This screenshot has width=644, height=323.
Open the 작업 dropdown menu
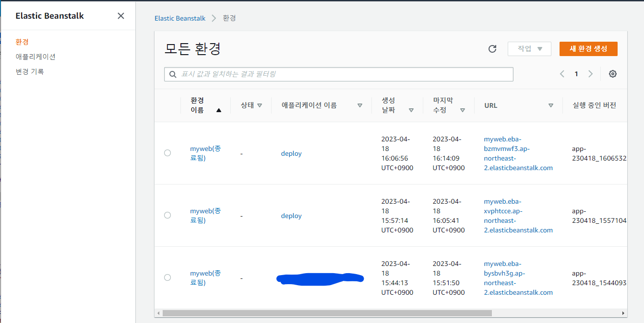click(x=529, y=49)
